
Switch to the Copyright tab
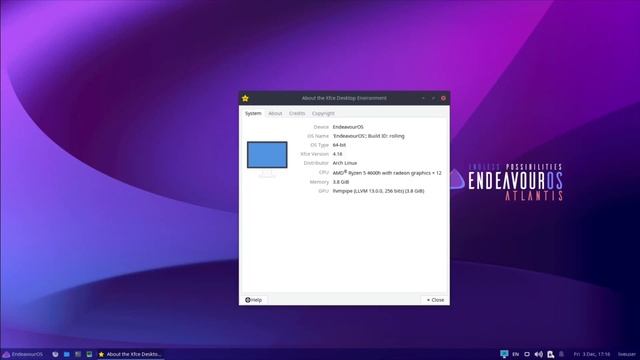323,113
